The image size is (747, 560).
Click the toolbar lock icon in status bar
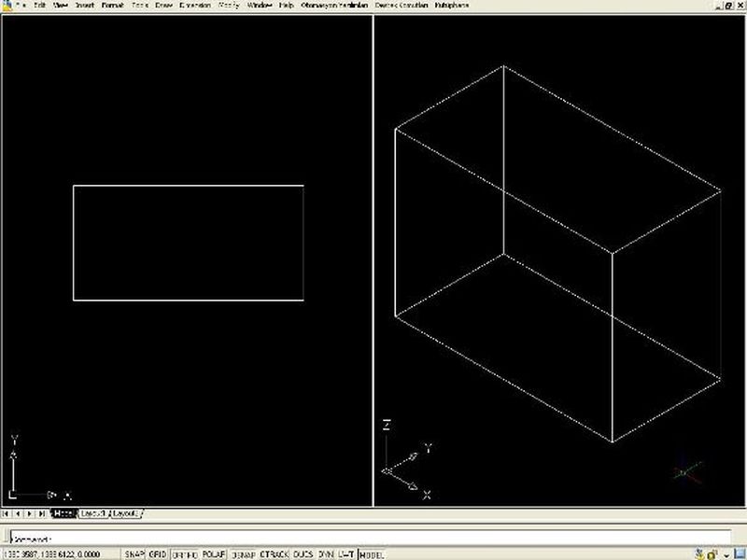click(712, 553)
